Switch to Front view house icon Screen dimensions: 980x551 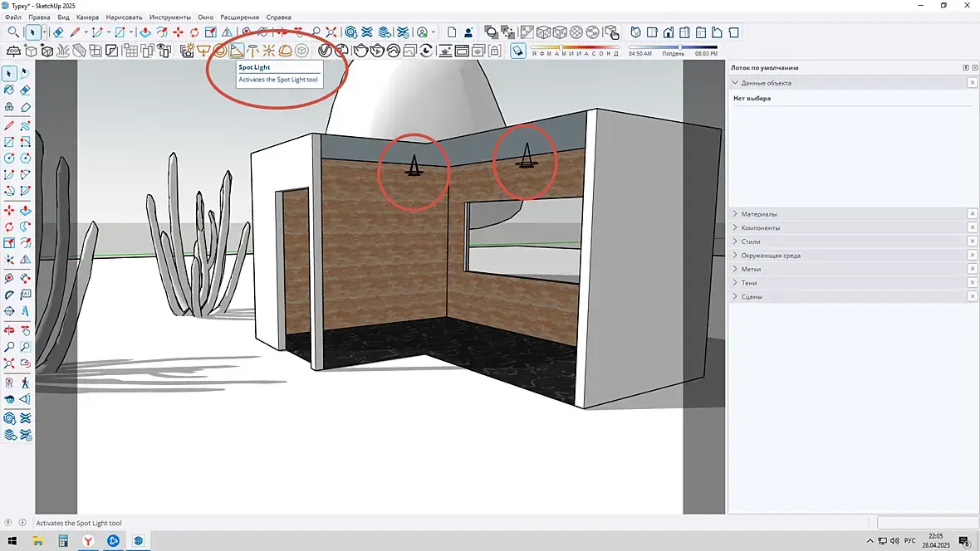click(668, 32)
